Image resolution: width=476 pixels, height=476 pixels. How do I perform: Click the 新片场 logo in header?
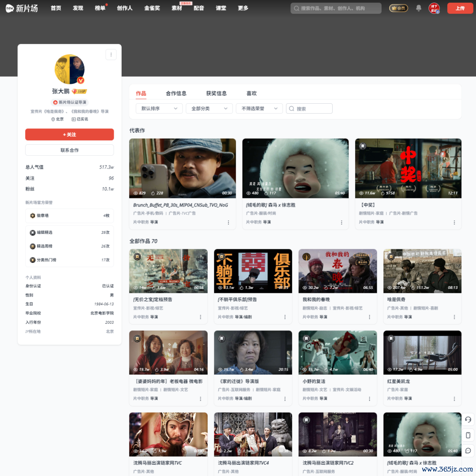(x=22, y=8)
